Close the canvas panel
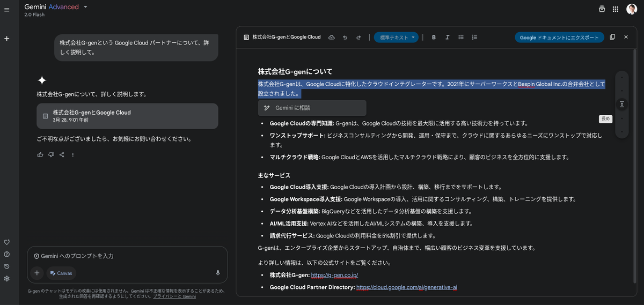Screen dimensions: 644x305 (x=626, y=37)
